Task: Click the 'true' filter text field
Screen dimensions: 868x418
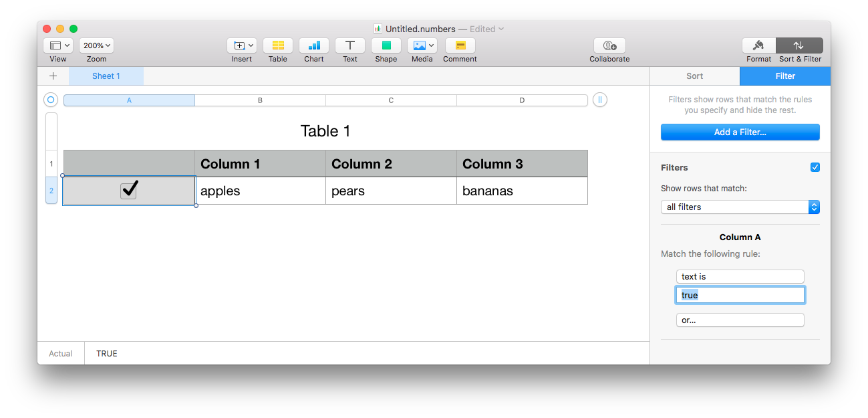Action: (x=740, y=295)
